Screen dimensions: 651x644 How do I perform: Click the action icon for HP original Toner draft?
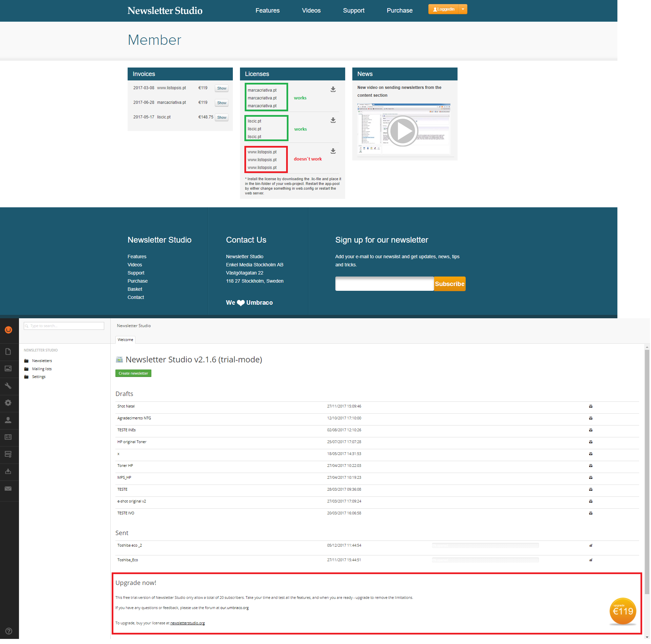pyautogui.click(x=591, y=442)
